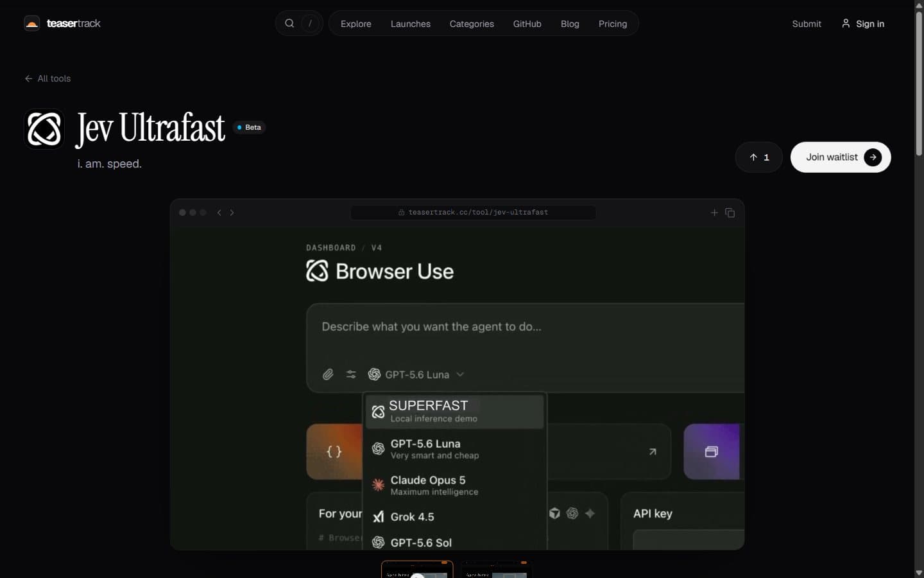Click the scrollbar down arrow

(x=919, y=572)
